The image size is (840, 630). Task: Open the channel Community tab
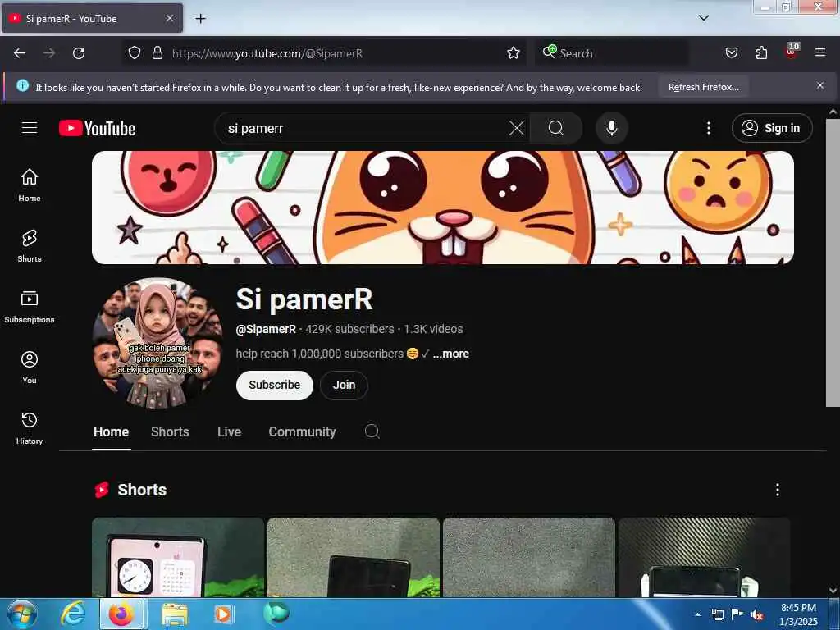tap(302, 431)
